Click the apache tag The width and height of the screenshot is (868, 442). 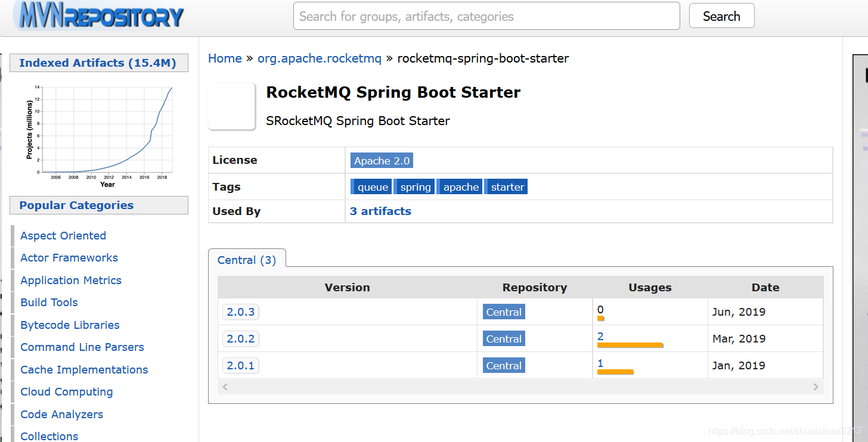[460, 186]
